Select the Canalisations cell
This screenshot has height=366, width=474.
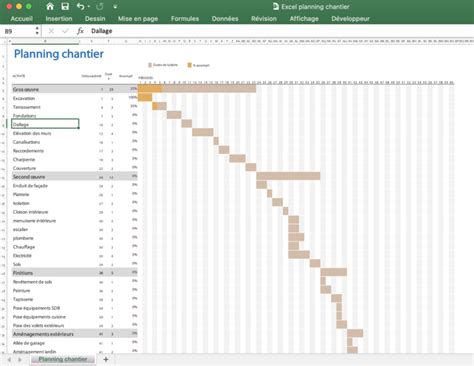click(x=45, y=142)
